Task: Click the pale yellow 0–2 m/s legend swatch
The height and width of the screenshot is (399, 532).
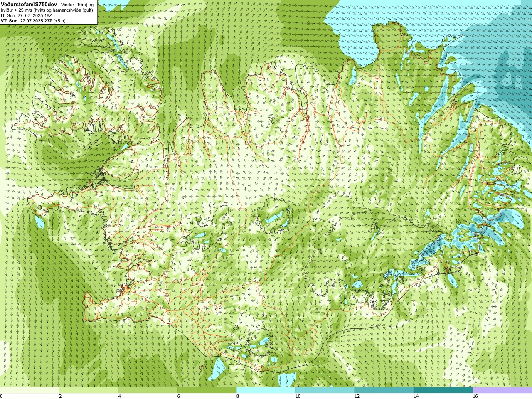Action: [30, 390]
